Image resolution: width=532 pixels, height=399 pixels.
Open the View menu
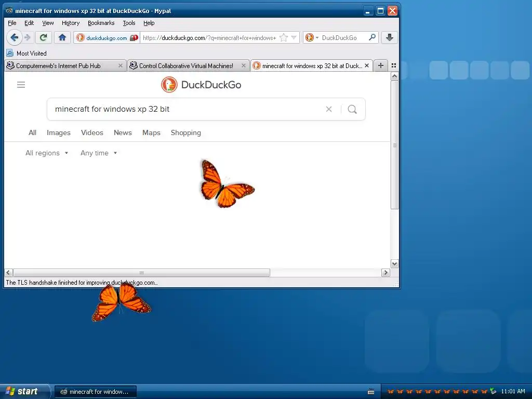pos(48,23)
